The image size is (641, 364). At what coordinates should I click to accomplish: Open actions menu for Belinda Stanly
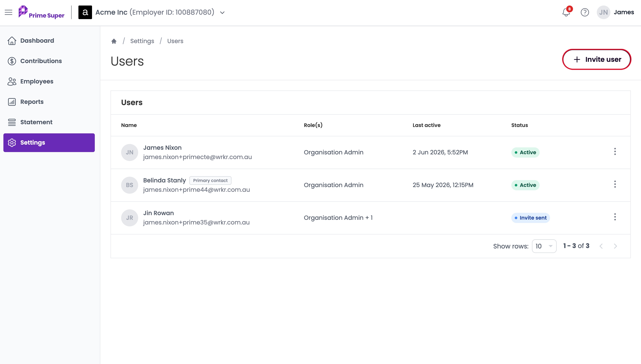615,184
